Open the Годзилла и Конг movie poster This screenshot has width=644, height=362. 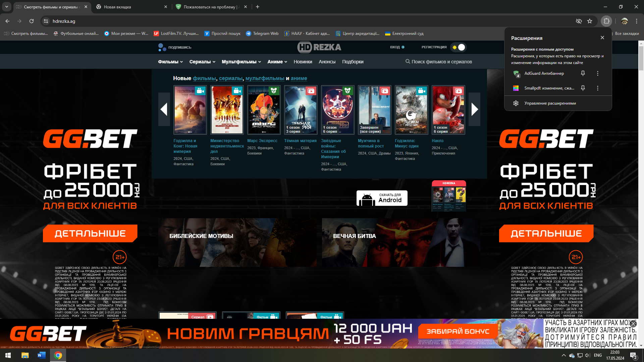190,110
